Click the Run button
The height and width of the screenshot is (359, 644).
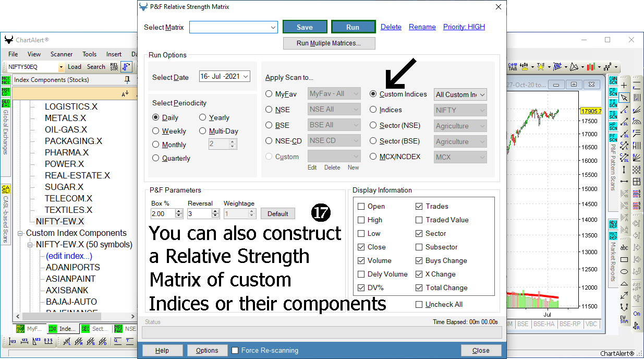[x=353, y=27]
